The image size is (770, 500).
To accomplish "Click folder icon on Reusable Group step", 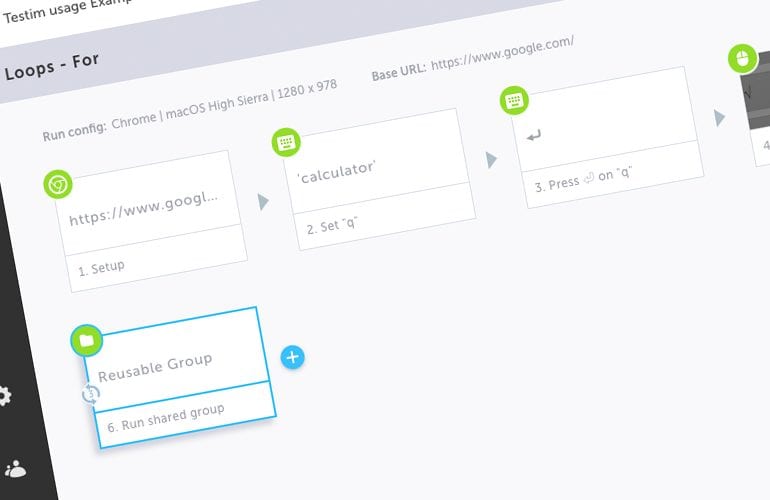I will coord(86,340).
